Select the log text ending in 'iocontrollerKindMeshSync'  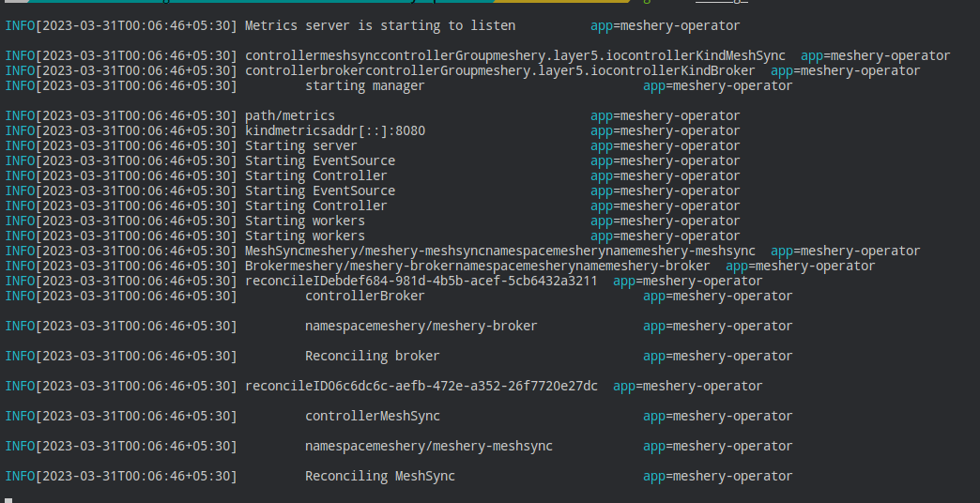click(515, 55)
